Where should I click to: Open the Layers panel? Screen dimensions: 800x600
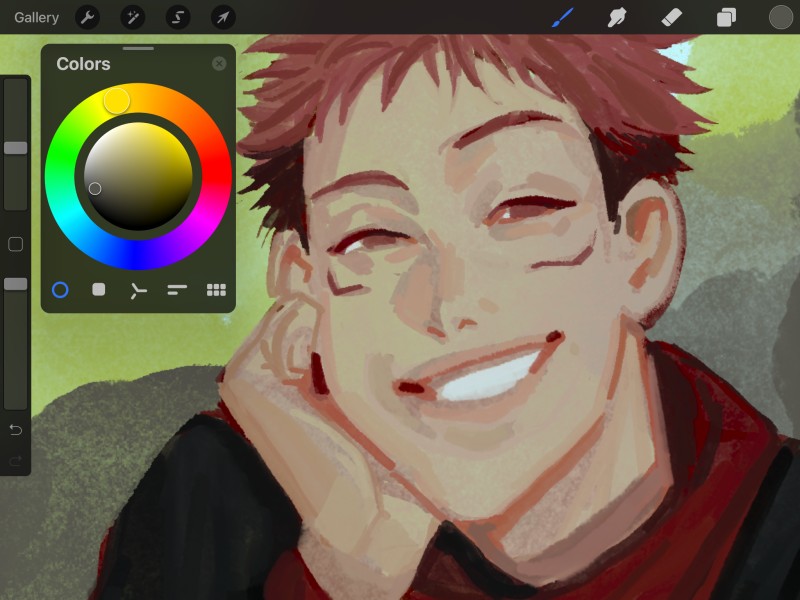click(726, 18)
